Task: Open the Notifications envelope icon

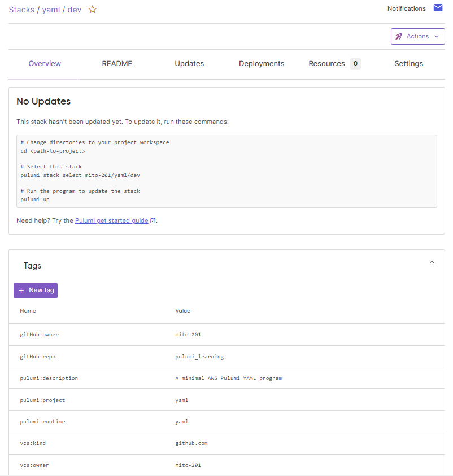Action: [x=438, y=8]
